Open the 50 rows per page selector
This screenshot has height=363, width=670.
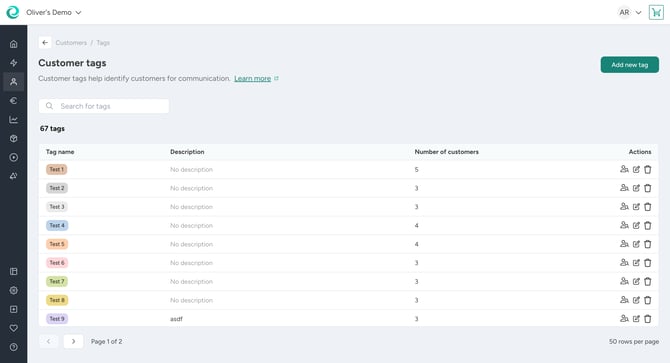pyautogui.click(x=634, y=342)
